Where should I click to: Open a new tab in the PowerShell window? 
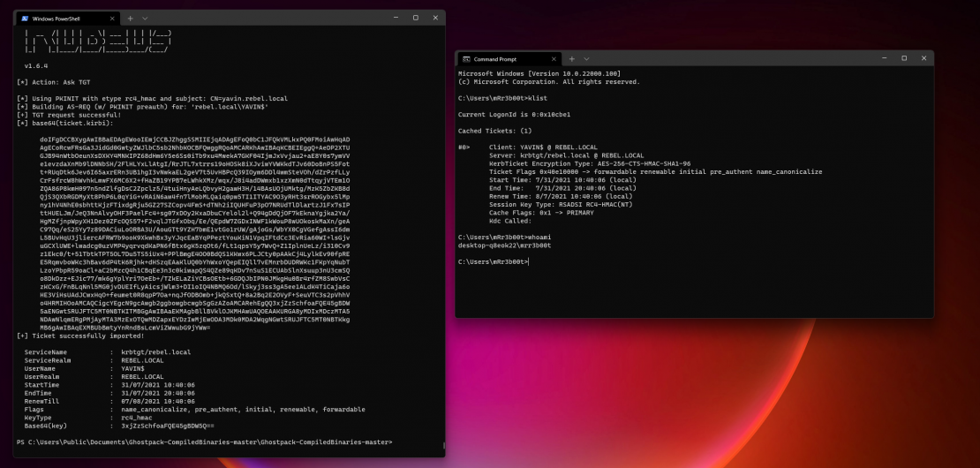131,18
